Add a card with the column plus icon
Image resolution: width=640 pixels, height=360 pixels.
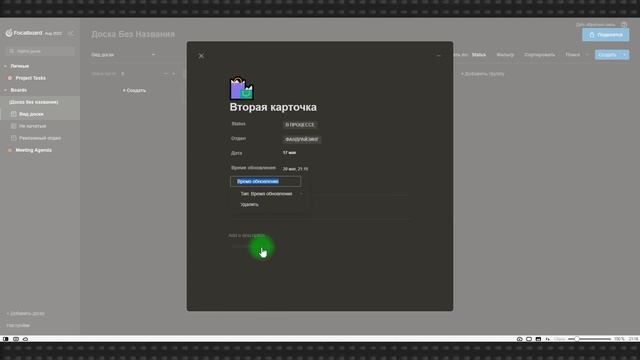(174, 74)
